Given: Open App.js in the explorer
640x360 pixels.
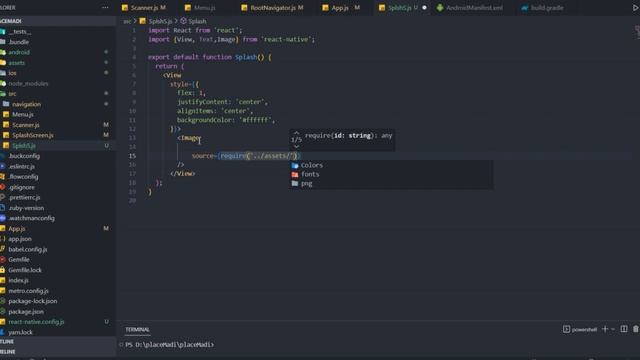Looking at the screenshot, I should coord(17,229).
